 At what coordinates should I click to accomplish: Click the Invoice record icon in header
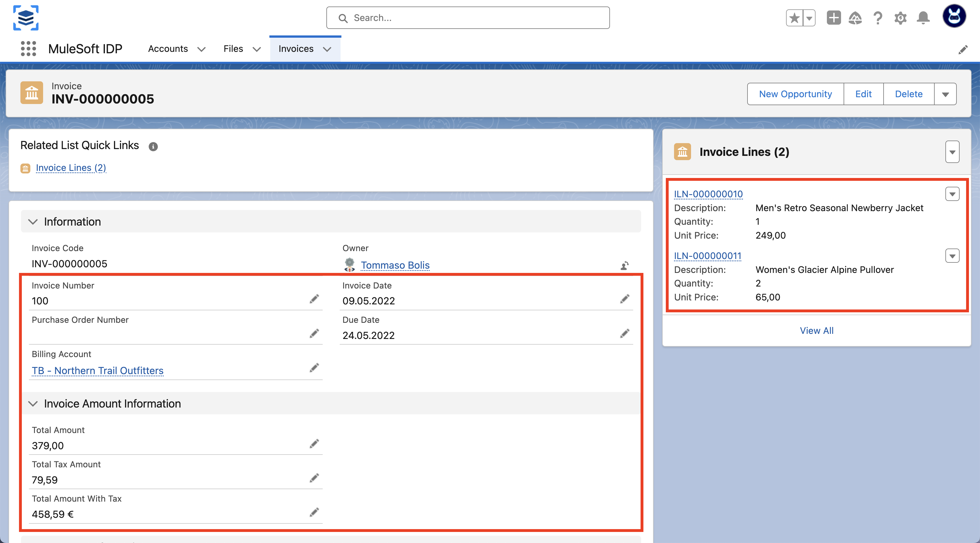tap(31, 93)
